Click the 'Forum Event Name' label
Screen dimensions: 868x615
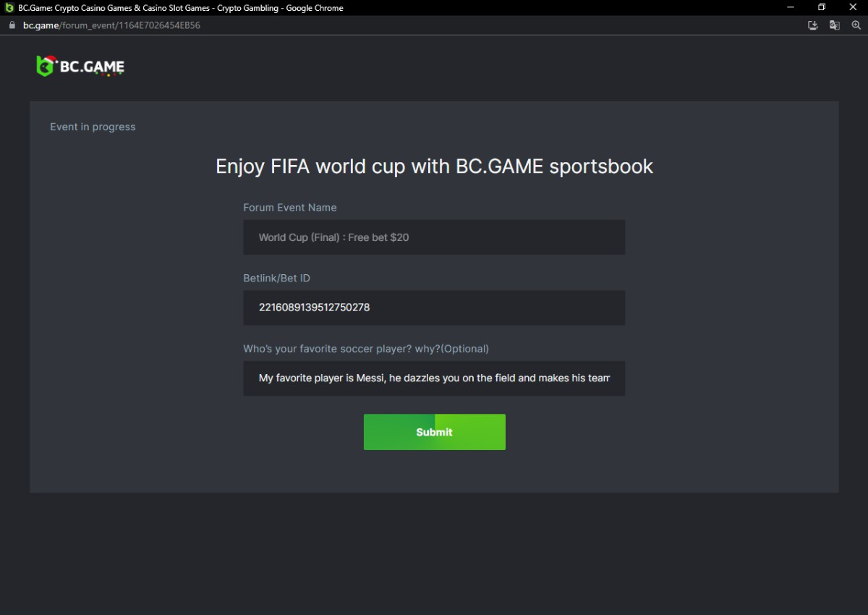[290, 208]
